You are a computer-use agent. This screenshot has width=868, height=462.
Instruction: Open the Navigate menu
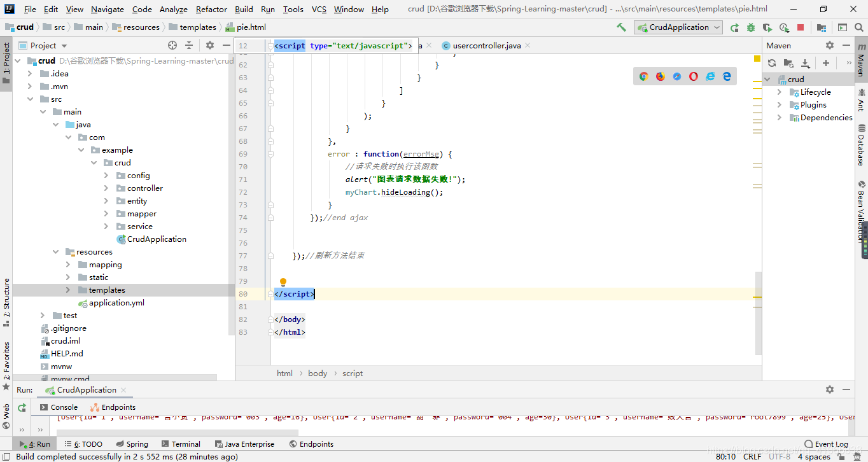click(x=108, y=9)
